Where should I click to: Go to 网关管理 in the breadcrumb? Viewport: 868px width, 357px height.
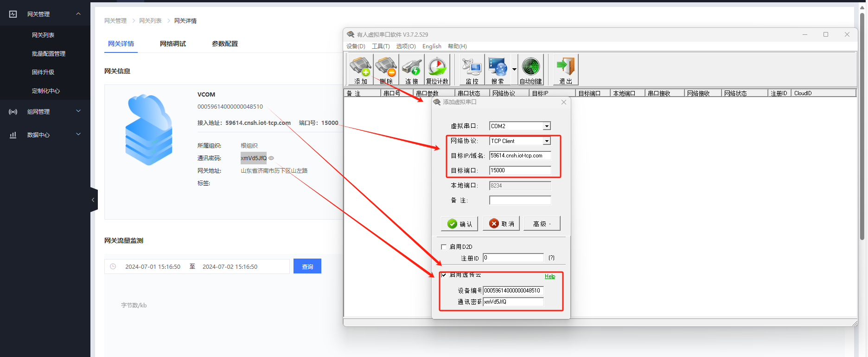[115, 21]
